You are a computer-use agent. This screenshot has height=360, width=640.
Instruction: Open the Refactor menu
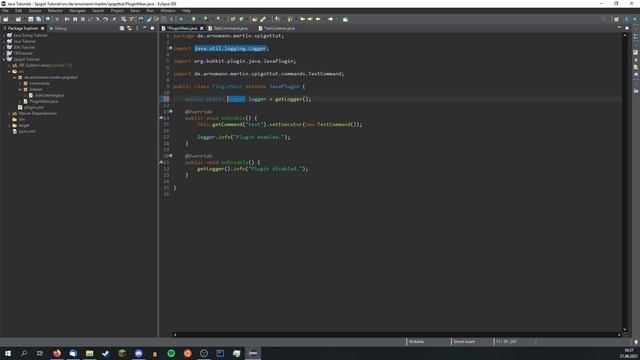tap(55, 11)
